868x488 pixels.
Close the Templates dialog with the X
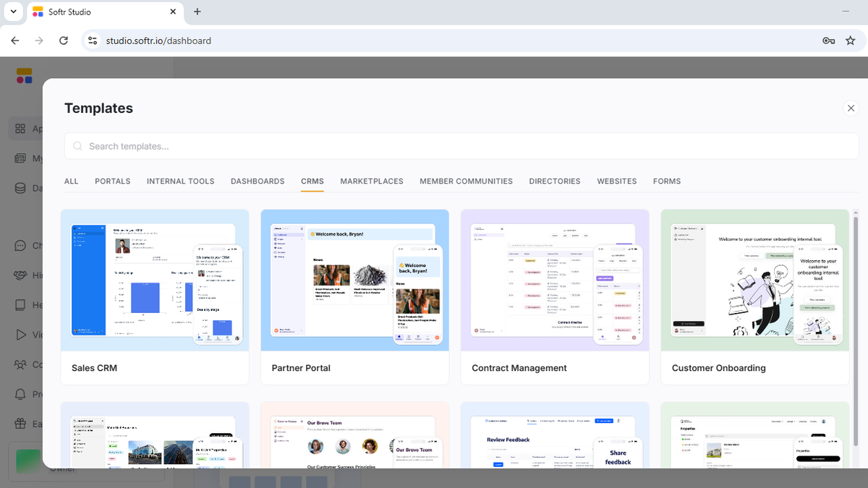point(851,108)
